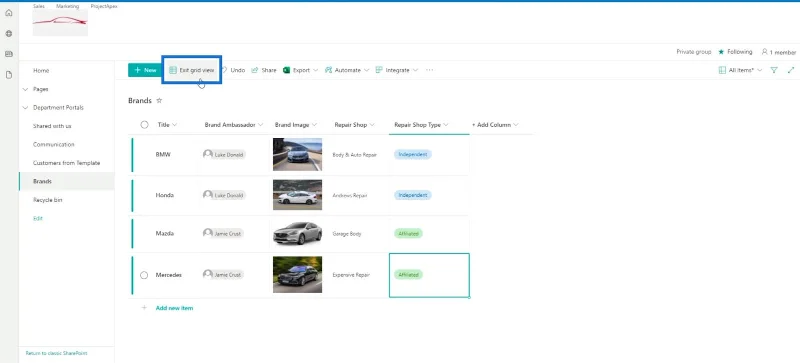
Task: Click Jamie Crust avatar in Mazda row
Action: (208, 233)
